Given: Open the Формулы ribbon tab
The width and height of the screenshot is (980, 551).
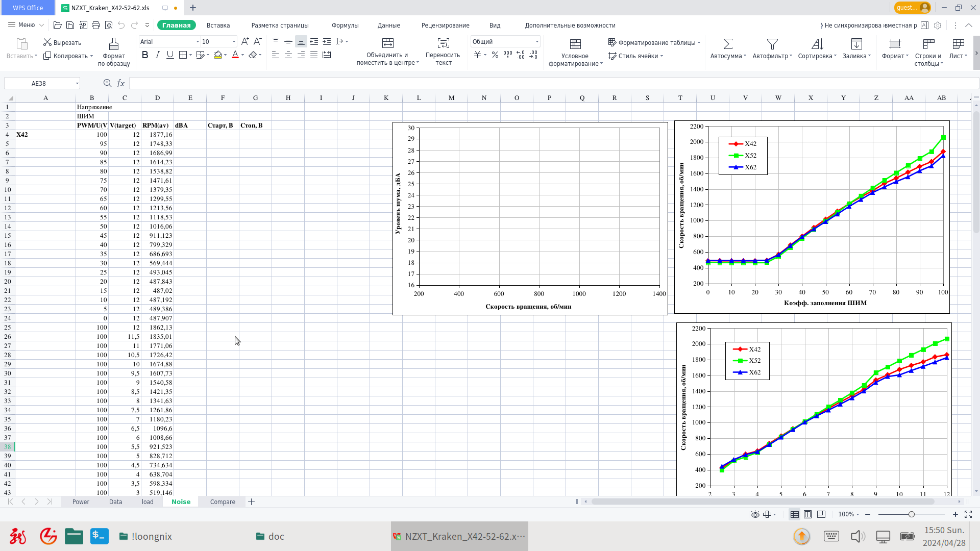Looking at the screenshot, I should [345, 25].
